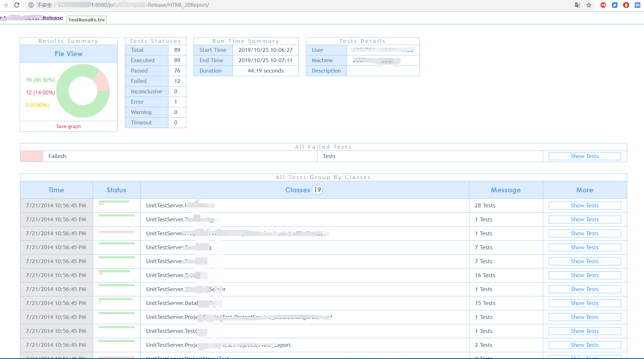This screenshot has height=359, width=644.
Task: Click the Failed count 12 cell
Action: click(177, 81)
